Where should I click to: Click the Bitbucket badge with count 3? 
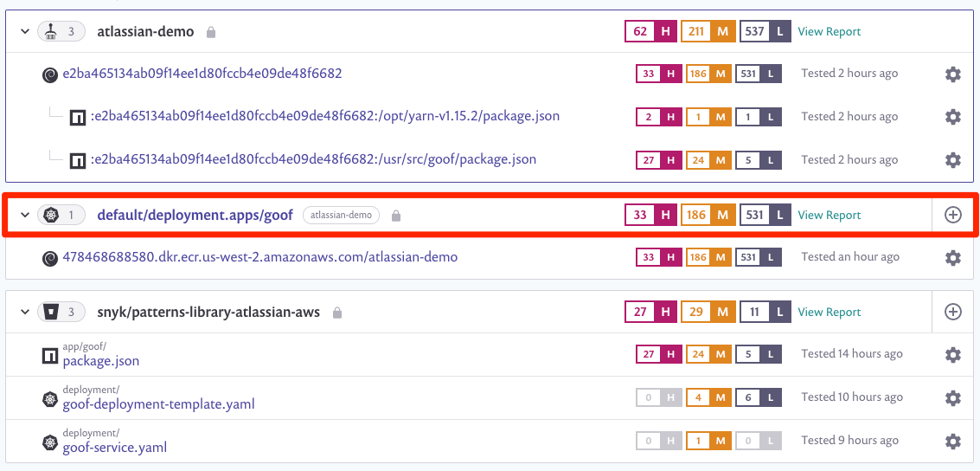click(x=61, y=312)
